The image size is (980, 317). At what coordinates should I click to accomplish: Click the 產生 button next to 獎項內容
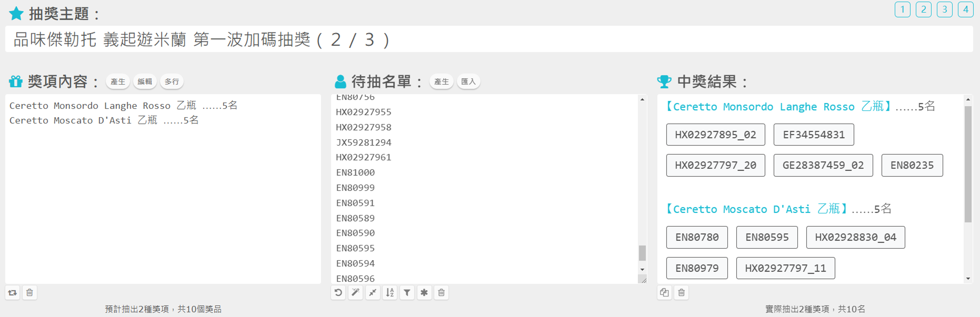tap(118, 82)
